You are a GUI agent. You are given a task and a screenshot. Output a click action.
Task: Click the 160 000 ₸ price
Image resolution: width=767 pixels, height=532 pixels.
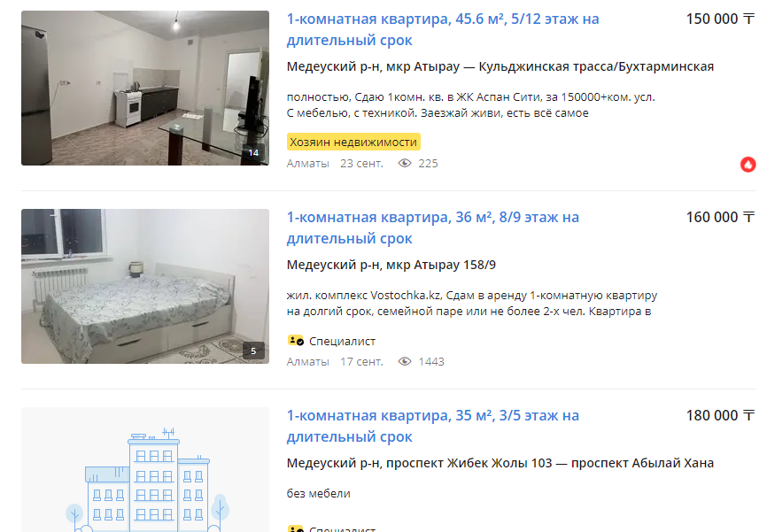(x=720, y=217)
